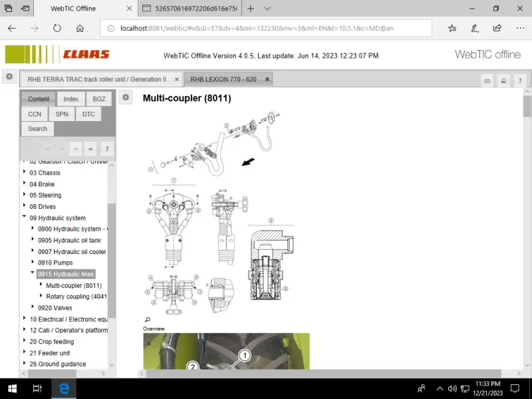This screenshot has height=399, width=532.
Task: Click the question mark in navigation toolbar
Action: coord(106,149)
